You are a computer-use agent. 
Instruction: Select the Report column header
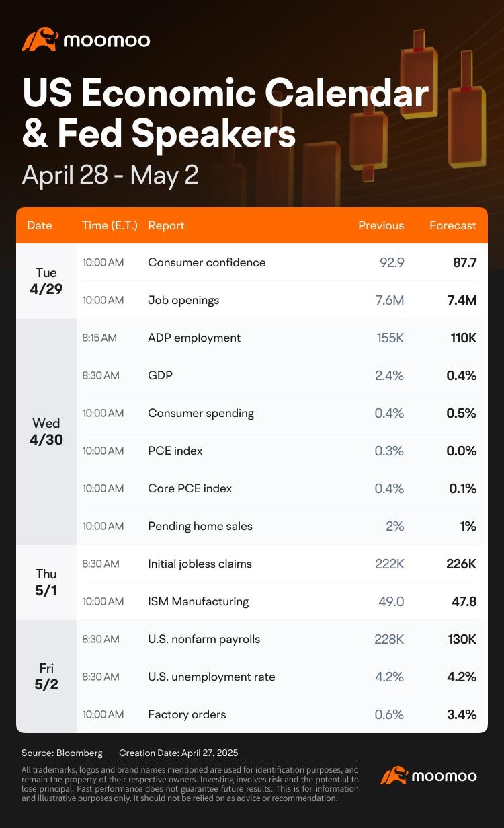pos(166,225)
